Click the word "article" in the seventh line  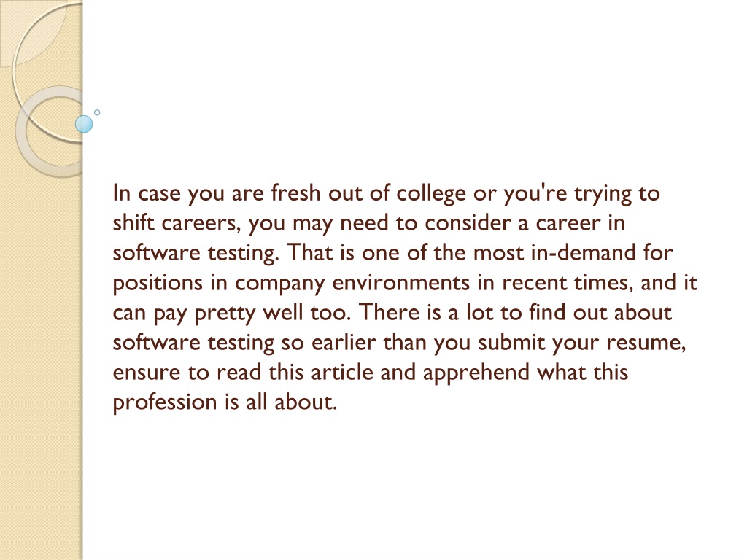click(342, 372)
